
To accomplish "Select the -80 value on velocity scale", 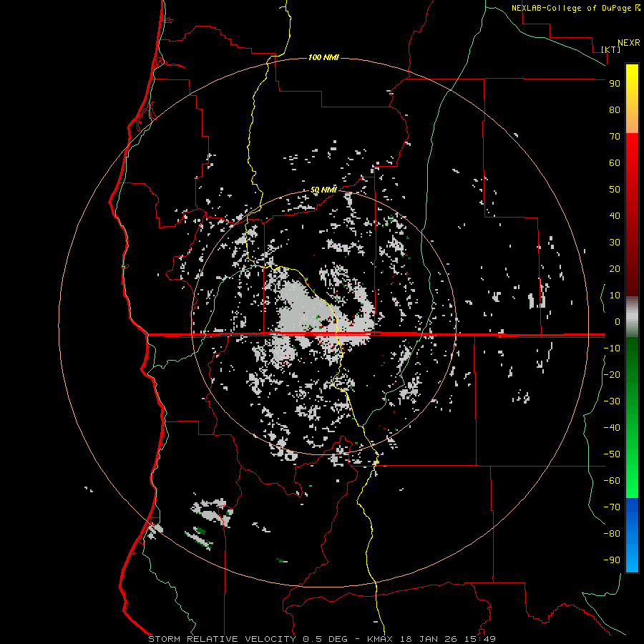I will [612, 534].
